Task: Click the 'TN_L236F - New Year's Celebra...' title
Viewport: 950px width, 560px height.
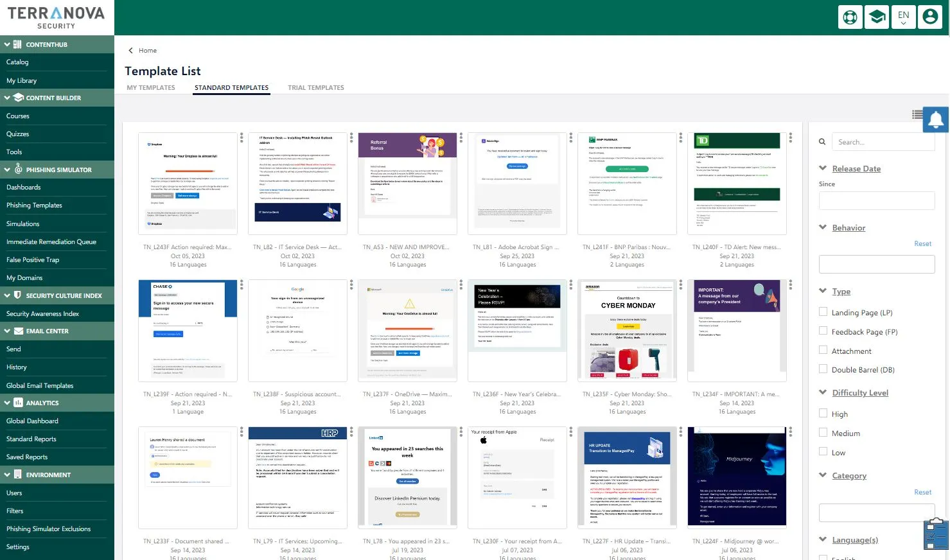Action: (x=517, y=394)
